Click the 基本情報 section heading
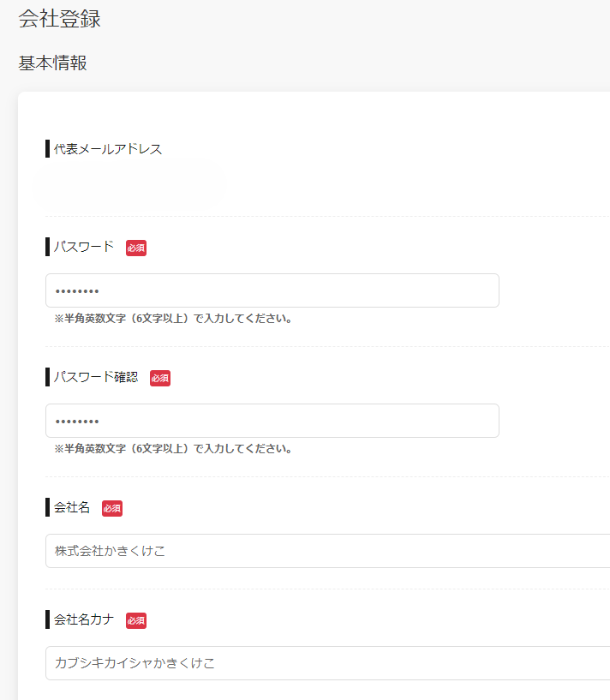 (53, 63)
